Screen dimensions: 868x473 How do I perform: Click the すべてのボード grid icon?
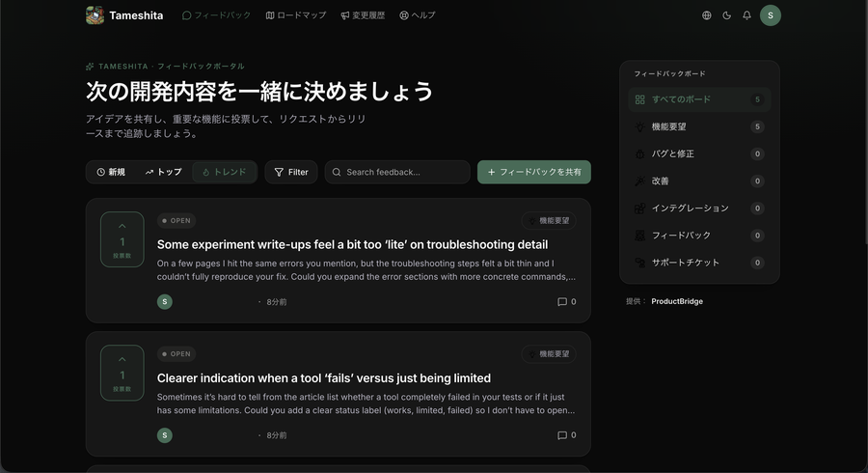(640, 99)
